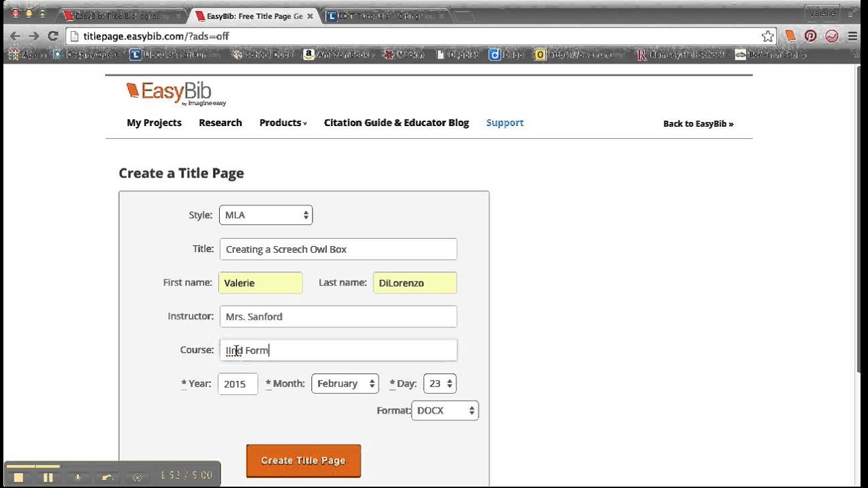Viewport: 868px width, 488px height.
Task: Open the Apps bookmark
Action: pyautogui.click(x=28, y=55)
